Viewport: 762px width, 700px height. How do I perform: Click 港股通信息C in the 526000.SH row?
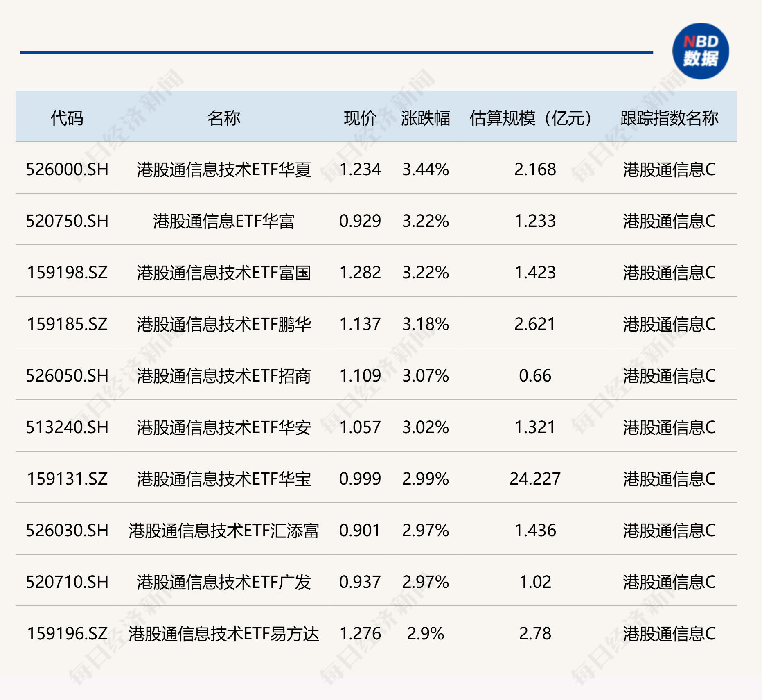[x=670, y=169]
